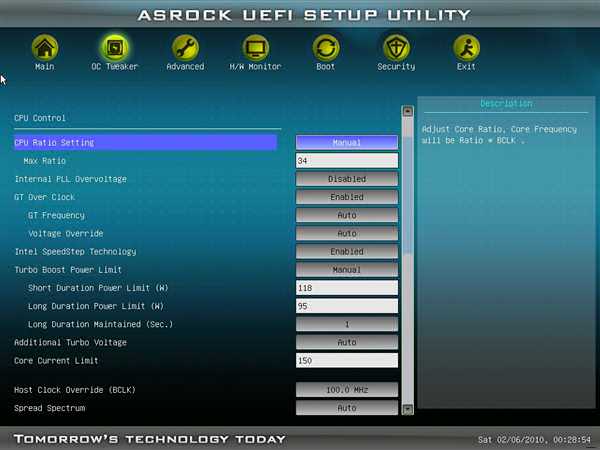Open Turbo Boost Power Limit Manual dropdown
Screen dimensions: 600x450
tap(347, 270)
